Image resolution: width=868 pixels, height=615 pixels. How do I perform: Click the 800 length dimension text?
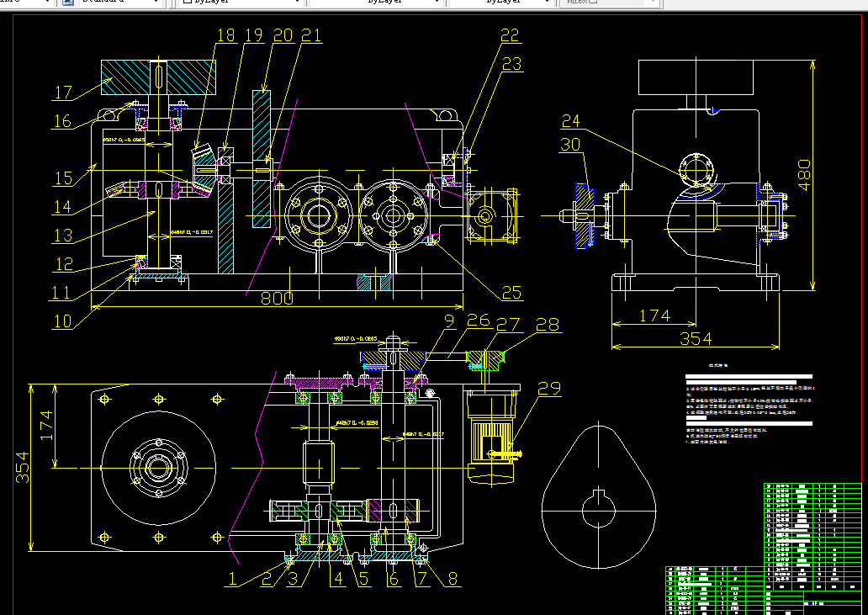(277, 299)
